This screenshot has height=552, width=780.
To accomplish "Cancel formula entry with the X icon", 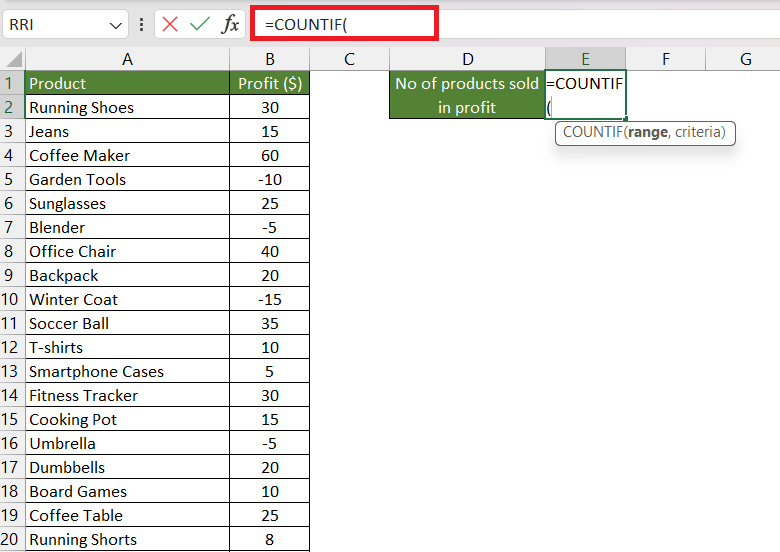I will 170,24.
